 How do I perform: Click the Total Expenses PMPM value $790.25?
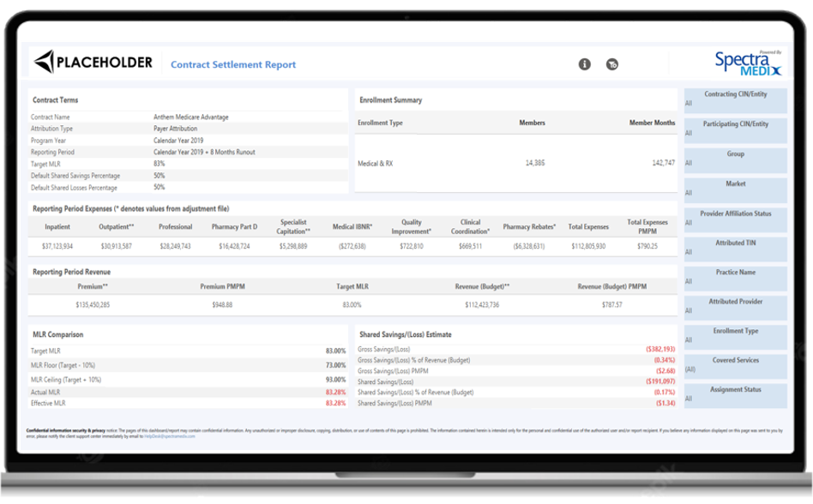tap(649, 247)
